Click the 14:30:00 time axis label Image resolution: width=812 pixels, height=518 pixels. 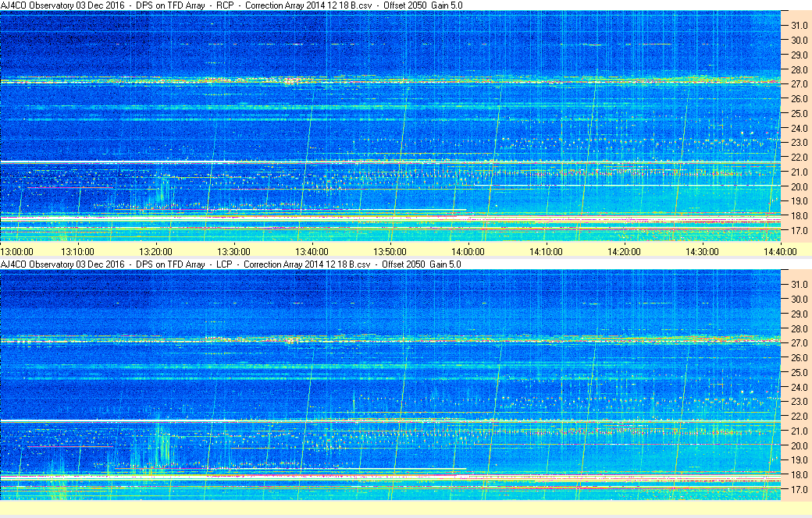[x=702, y=250]
